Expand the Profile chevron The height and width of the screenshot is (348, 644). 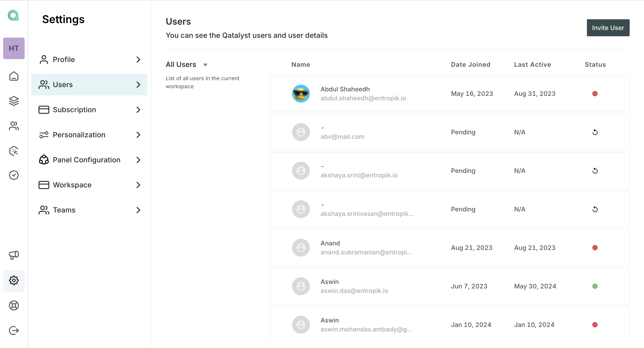[138, 60]
